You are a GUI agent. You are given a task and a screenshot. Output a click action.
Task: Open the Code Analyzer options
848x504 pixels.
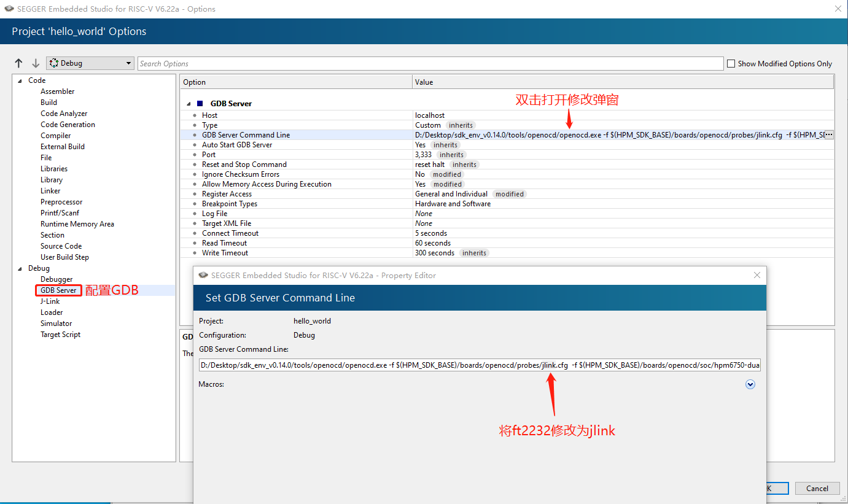[64, 114]
